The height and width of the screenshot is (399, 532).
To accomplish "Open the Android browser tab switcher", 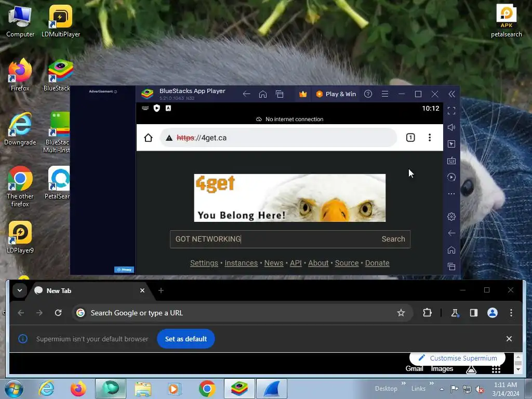I will click(410, 137).
